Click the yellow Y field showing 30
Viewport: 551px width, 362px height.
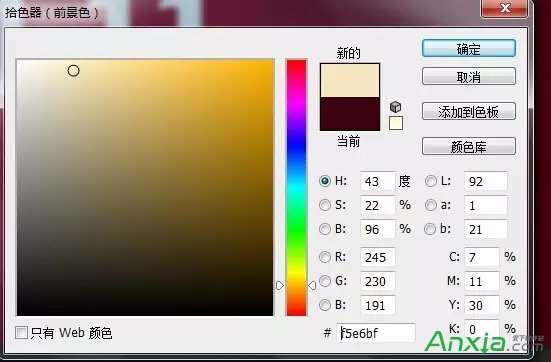click(481, 305)
